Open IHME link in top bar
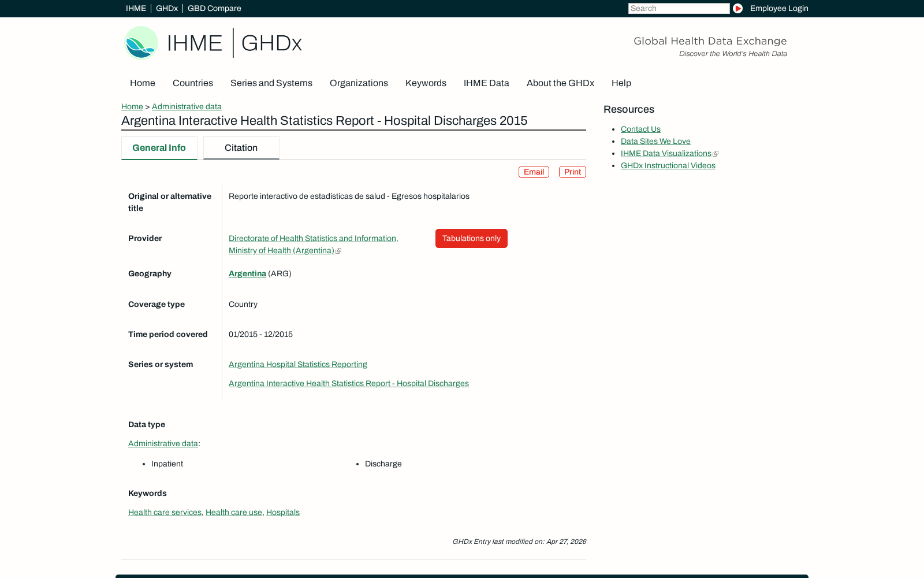Viewport: 924px width, 578px height. point(136,8)
